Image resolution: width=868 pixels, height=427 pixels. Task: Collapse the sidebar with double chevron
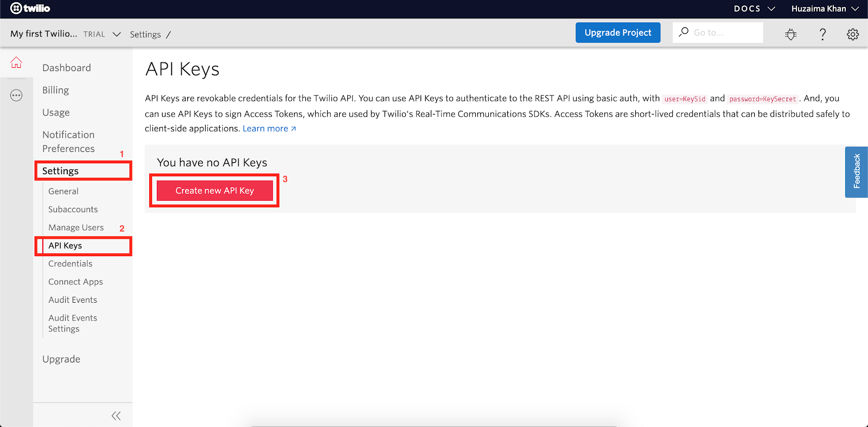(x=116, y=416)
